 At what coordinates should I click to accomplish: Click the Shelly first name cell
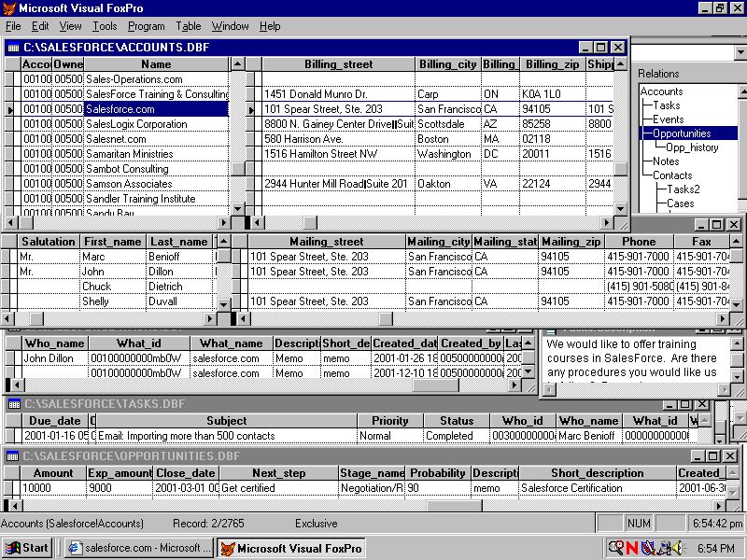[x=113, y=301]
